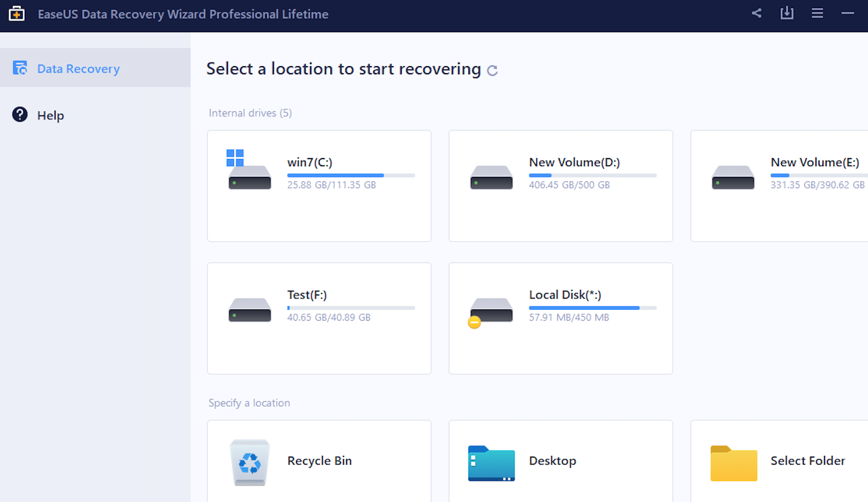
Task: Pick Local Disk(*:) as scan location
Action: (x=560, y=318)
